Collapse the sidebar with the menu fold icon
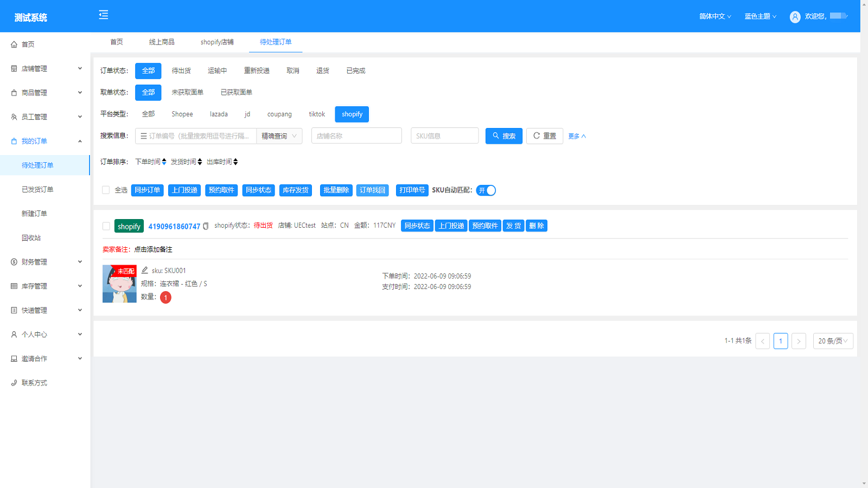868x488 pixels. pos(104,15)
